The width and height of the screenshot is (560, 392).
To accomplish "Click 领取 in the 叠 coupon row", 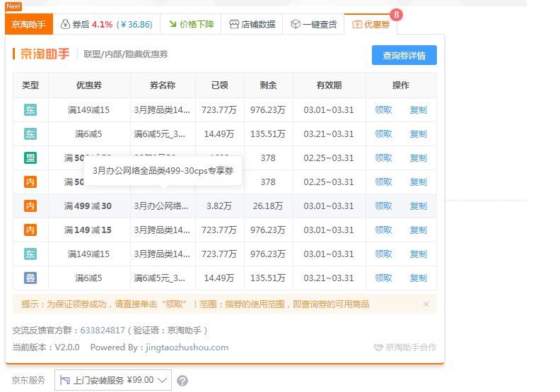I will click(383, 278).
